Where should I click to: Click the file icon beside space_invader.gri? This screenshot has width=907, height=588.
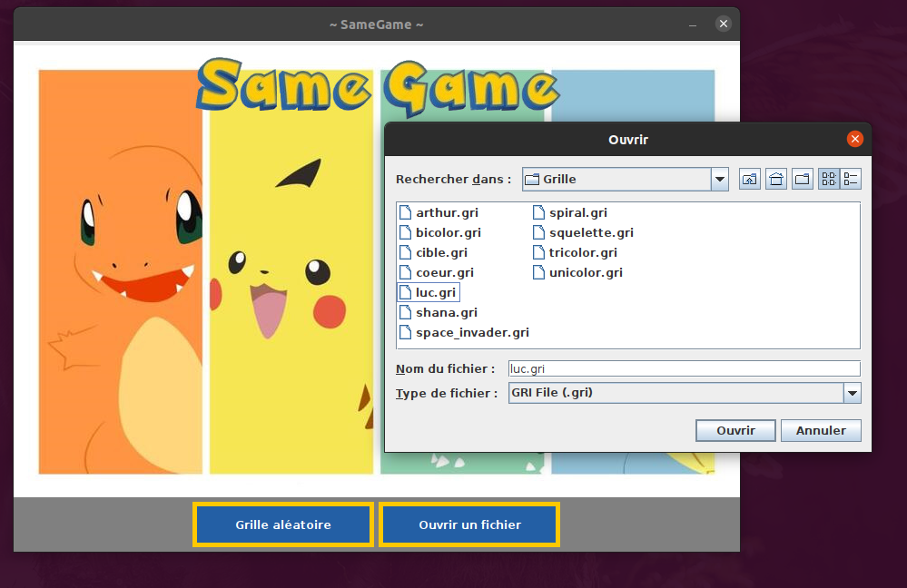[407, 332]
